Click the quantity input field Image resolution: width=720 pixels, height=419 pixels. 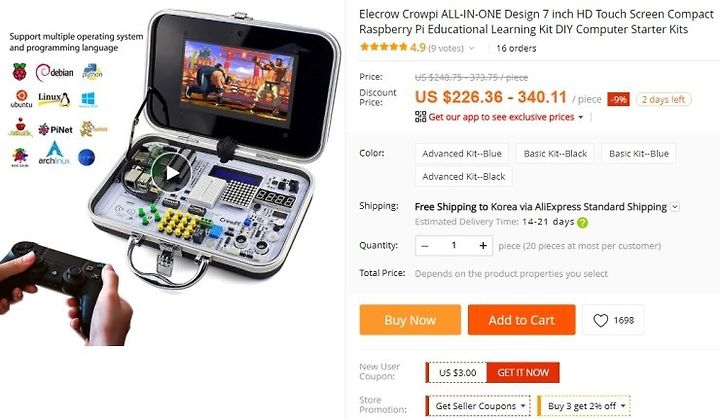(x=454, y=246)
